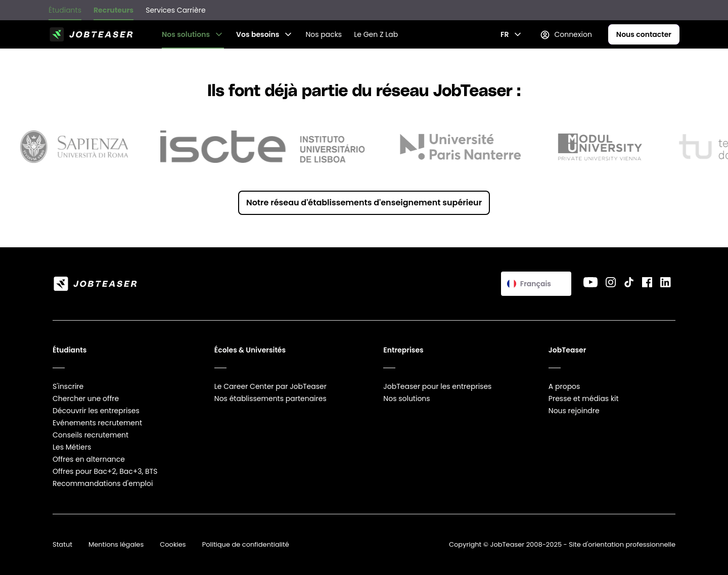The image size is (728, 575).
Task: Open Offres pour Bac+2, Bac+3, BTS link
Action: click(x=105, y=471)
